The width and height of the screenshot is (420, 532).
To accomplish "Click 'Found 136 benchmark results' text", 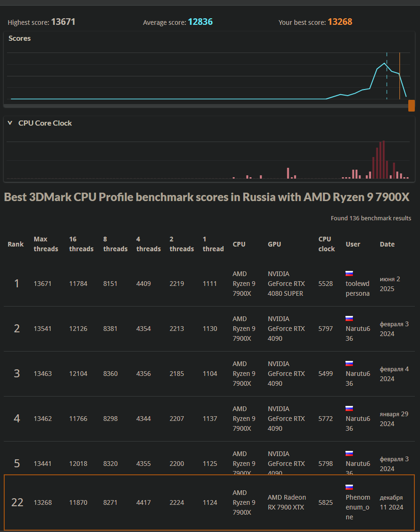I will click(x=371, y=218).
